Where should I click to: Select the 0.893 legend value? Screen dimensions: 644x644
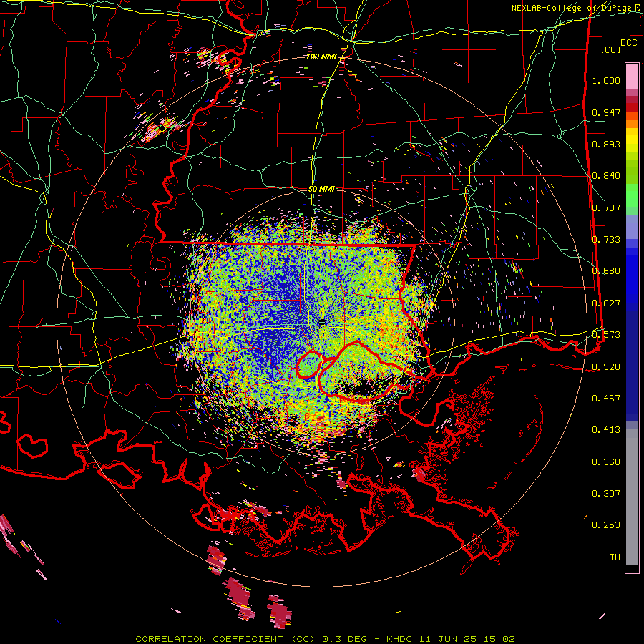click(606, 144)
